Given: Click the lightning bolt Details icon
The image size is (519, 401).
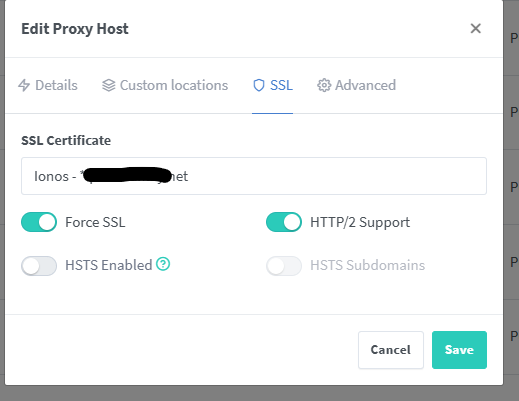Looking at the screenshot, I should pyautogui.click(x=24, y=85).
